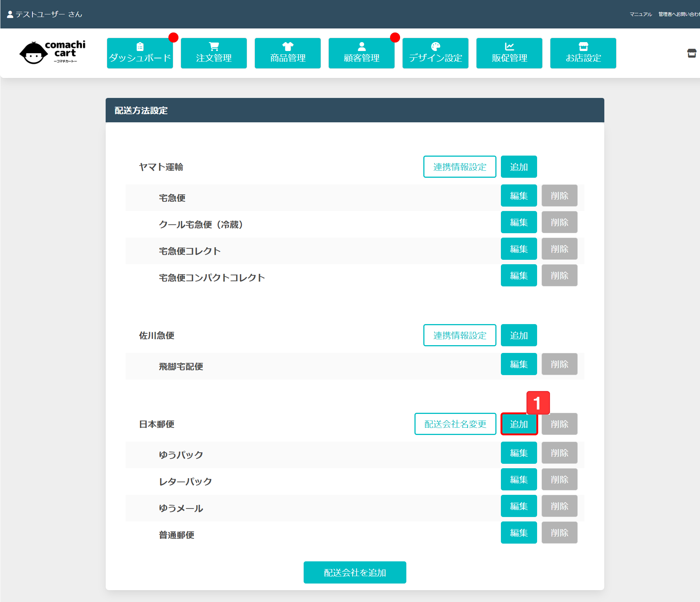Click 配送会社を追加 button
This screenshot has height=602, width=700.
355,572
